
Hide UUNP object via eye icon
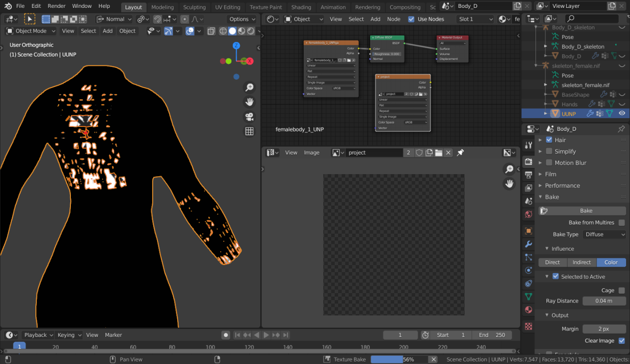click(622, 114)
